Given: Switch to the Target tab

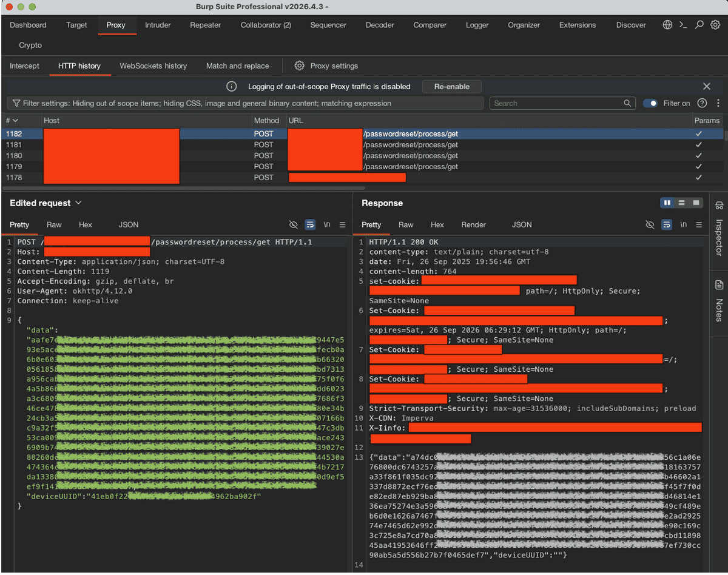Looking at the screenshot, I should tap(76, 25).
